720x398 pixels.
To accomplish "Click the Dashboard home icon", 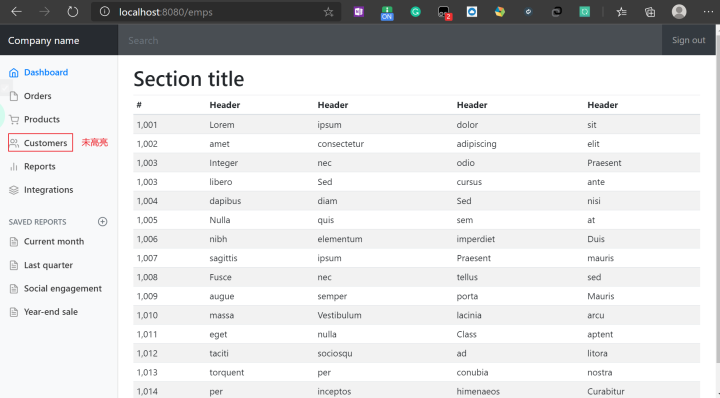I will click(x=14, y=73).
